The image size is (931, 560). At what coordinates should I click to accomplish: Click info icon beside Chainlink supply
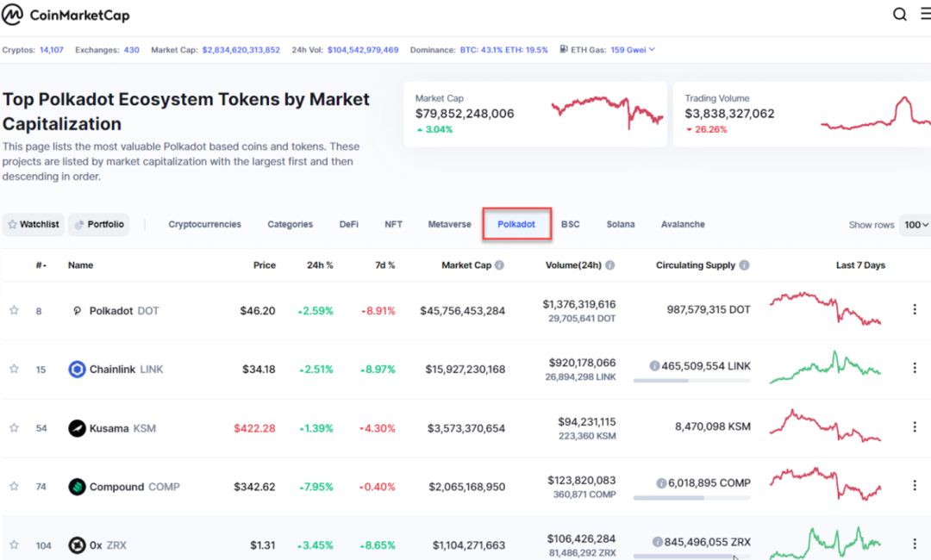[654, 366]
